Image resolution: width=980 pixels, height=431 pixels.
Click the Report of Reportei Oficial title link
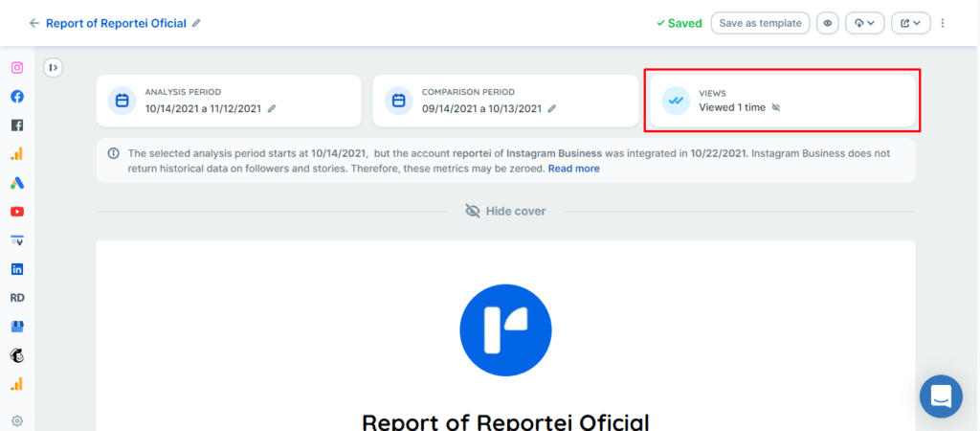(x=116, y=23)
